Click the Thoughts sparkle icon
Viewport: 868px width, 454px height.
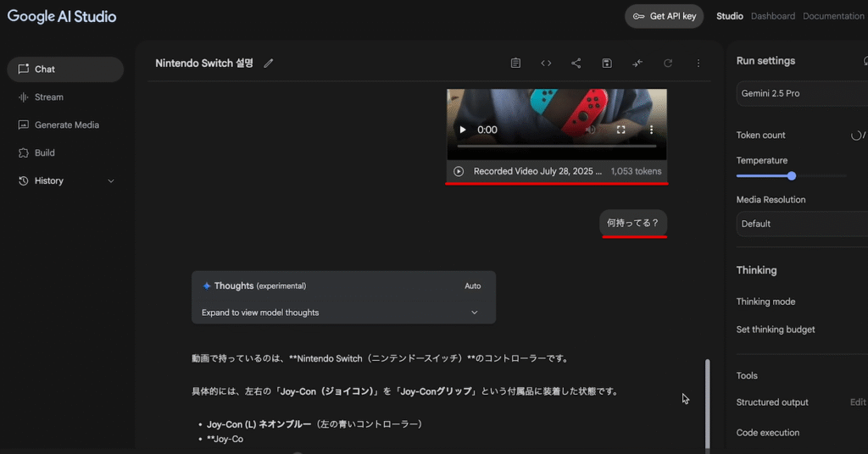207,286
